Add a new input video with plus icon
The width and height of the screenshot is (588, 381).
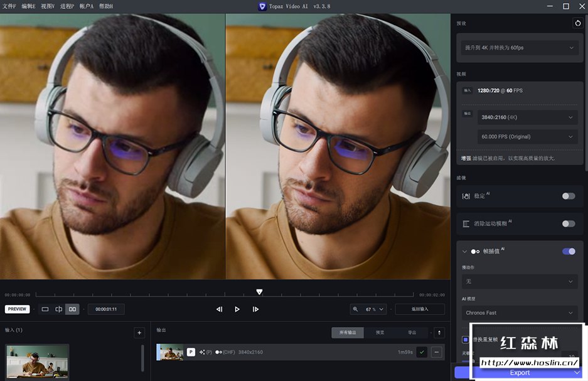(139, 333)
